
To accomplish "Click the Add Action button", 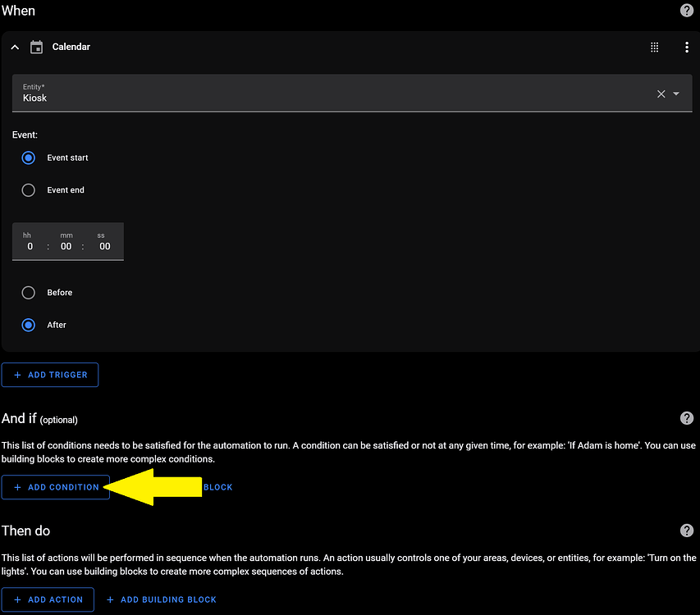I will [48, 599].
